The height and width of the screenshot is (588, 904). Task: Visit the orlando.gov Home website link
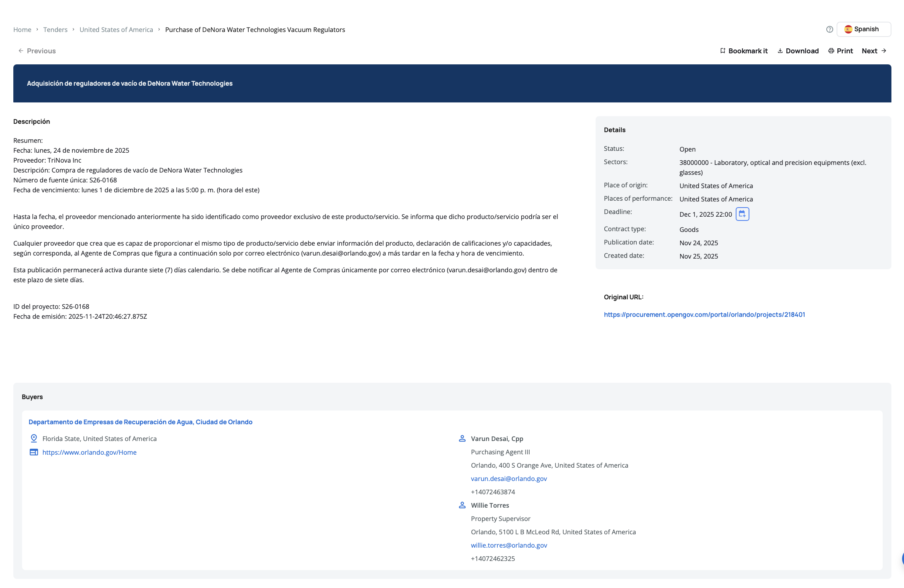click(x=89, y=452)
